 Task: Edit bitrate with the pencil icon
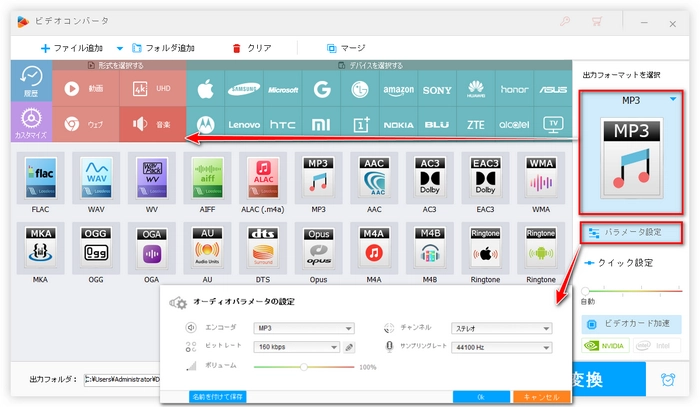pos(349,347)
